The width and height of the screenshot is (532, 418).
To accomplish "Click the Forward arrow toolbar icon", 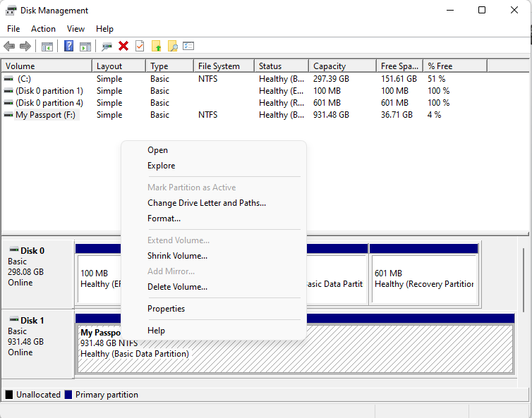I will pyautogui.click(x=25, y=46).
